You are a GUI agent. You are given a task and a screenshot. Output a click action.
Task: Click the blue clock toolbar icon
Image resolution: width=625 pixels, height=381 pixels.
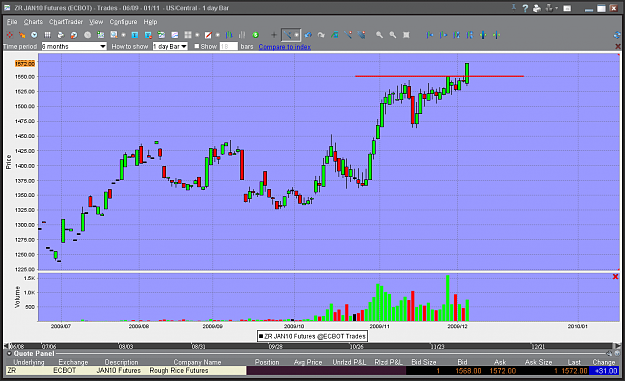(34, 35)
